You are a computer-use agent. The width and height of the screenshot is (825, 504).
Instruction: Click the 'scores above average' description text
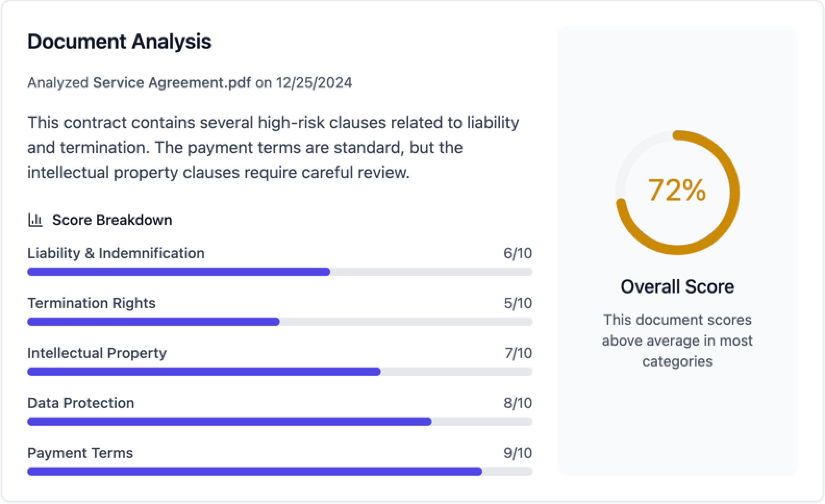point(677,341)
